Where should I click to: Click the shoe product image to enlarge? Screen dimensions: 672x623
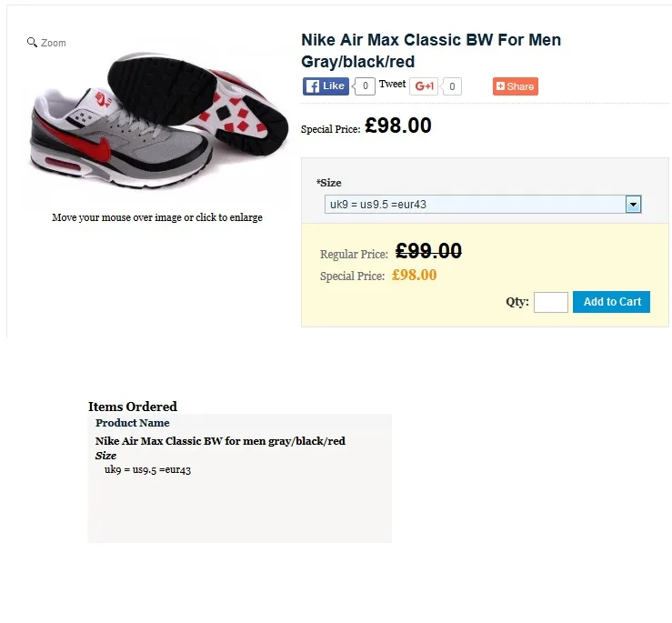coord(157,122)
